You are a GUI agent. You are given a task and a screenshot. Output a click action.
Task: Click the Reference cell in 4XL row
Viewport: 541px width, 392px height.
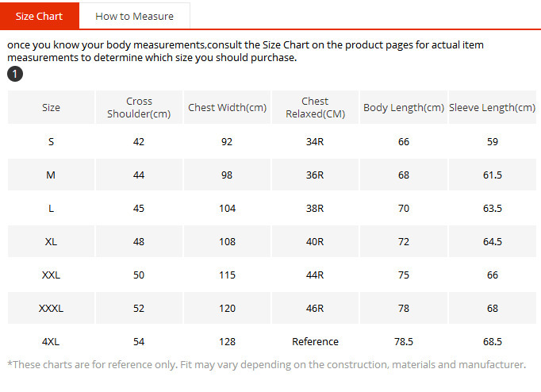pyautogui.click(x=315, y=342)
